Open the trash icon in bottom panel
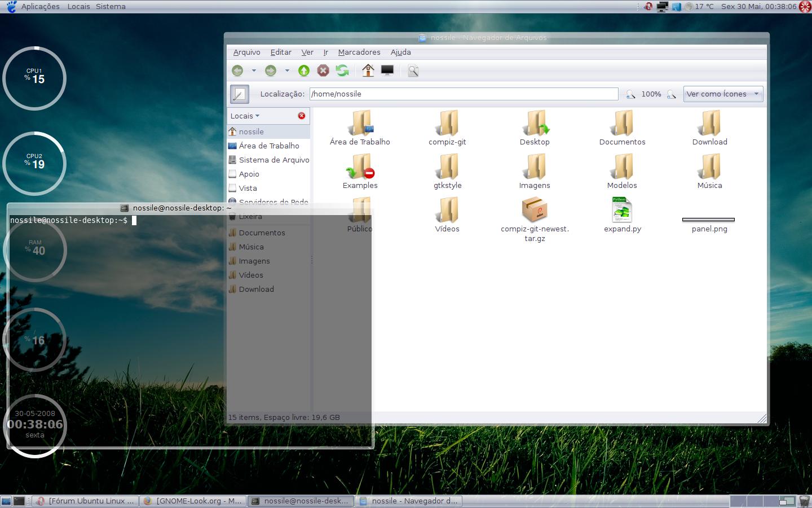Screen dimensions: 812x508 (804, 501)
